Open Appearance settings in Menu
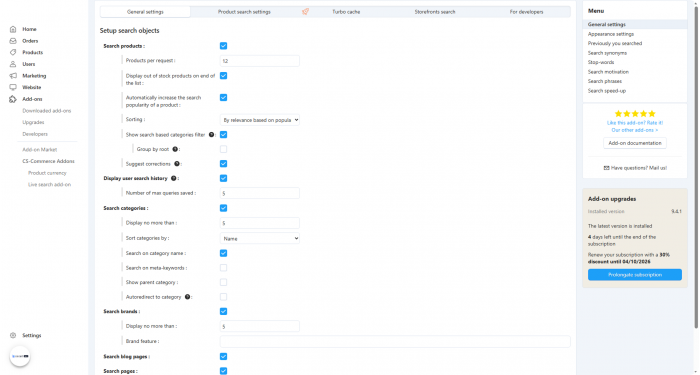This screenshot has width=700, height=375. [x=611, y=34]
